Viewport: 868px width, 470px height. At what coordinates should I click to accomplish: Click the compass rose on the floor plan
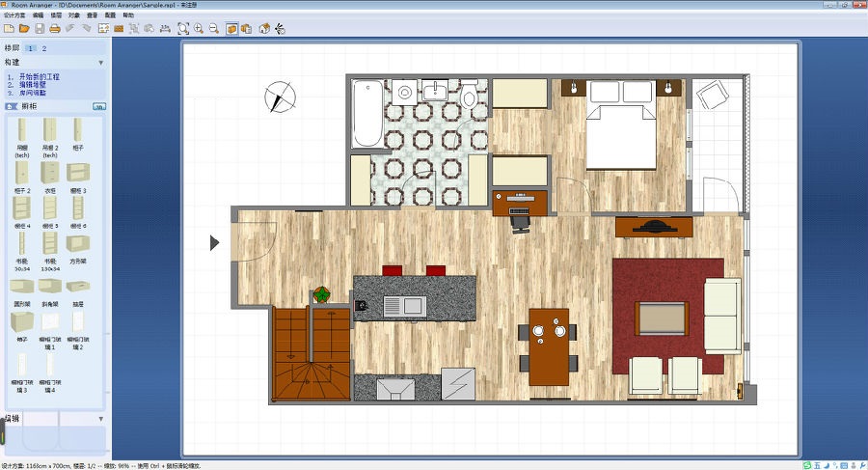pyautogui.click(x=280, y=97)
